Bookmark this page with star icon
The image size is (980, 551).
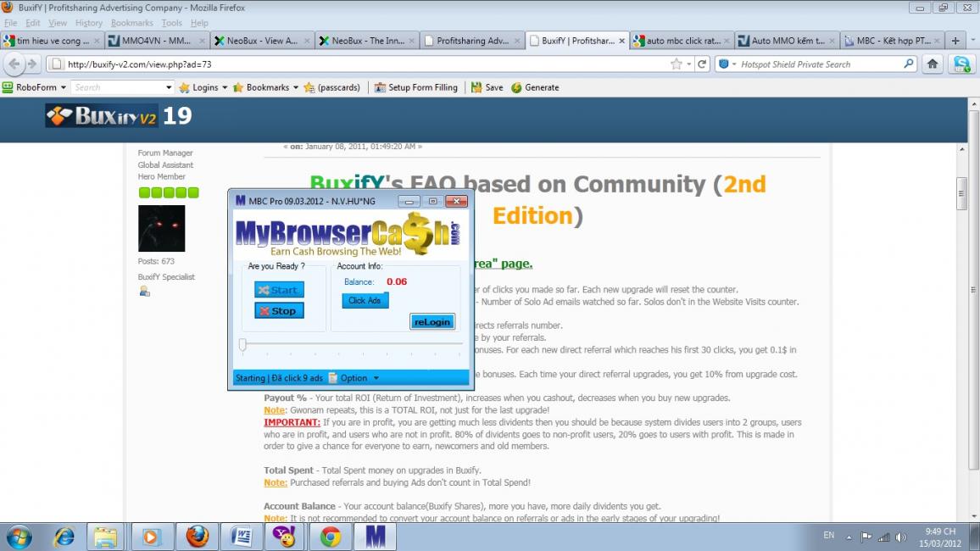[677, 64]
